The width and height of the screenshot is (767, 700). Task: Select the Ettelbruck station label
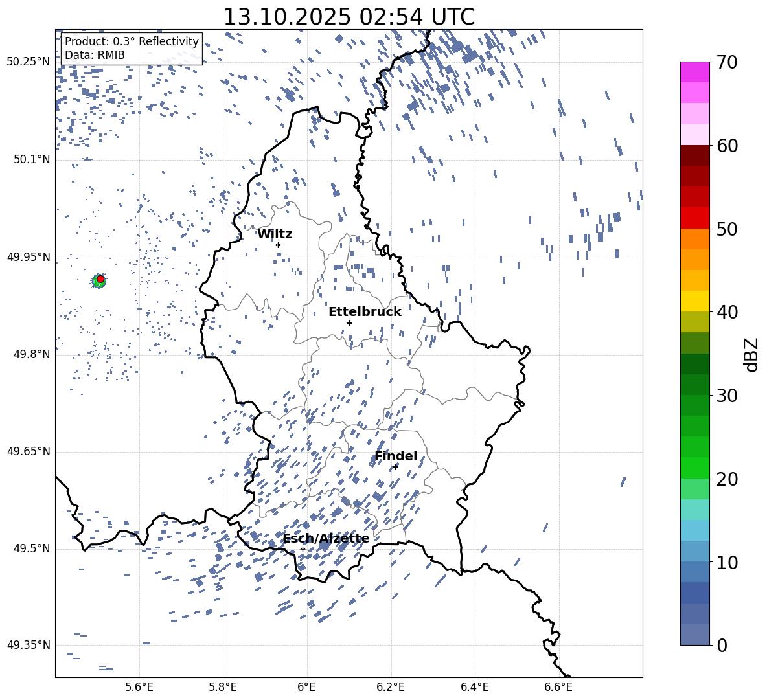tap(365, 312)
